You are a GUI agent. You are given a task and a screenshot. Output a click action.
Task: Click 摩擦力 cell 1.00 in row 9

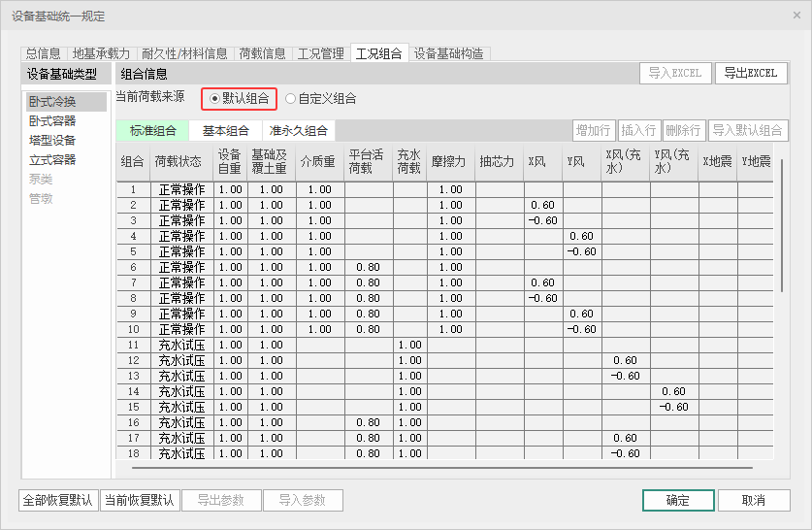(x=451, y=314)
